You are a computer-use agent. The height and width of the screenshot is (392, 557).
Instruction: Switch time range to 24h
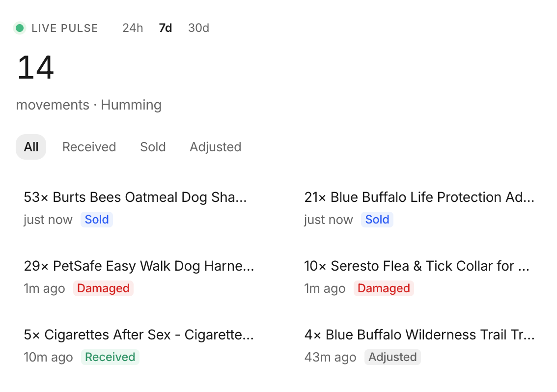[x=133, y=28]
